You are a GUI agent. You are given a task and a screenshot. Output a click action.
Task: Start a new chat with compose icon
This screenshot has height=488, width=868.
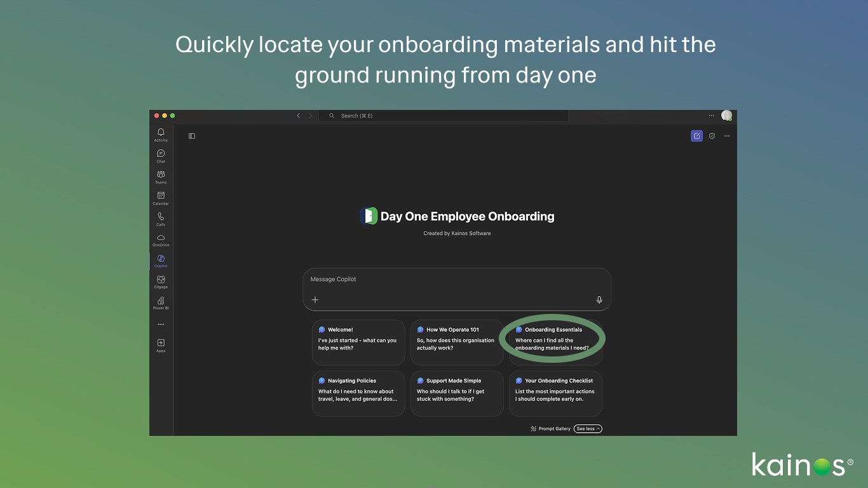click(697, 135)
